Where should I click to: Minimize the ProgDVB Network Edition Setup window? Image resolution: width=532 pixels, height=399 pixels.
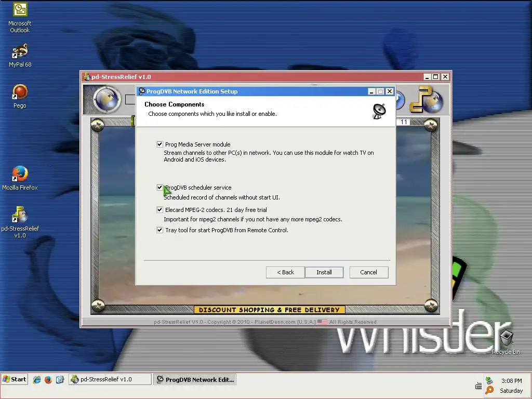pos(371,91)
